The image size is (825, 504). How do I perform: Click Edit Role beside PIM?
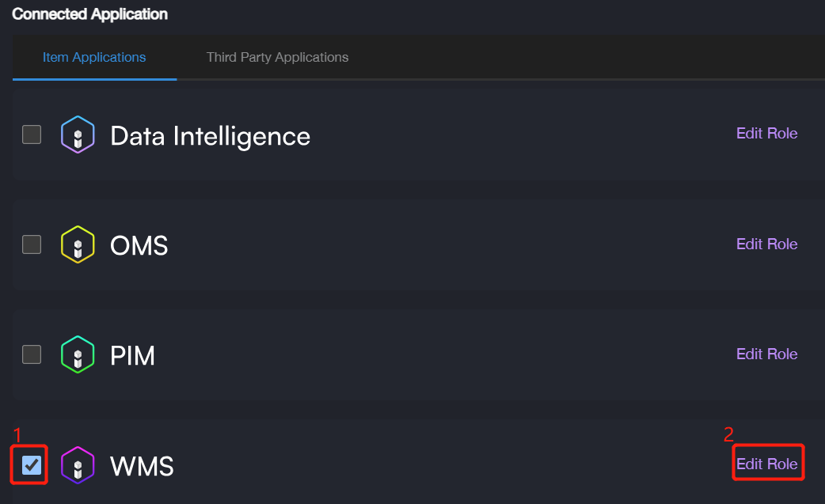tap(766, 354)
